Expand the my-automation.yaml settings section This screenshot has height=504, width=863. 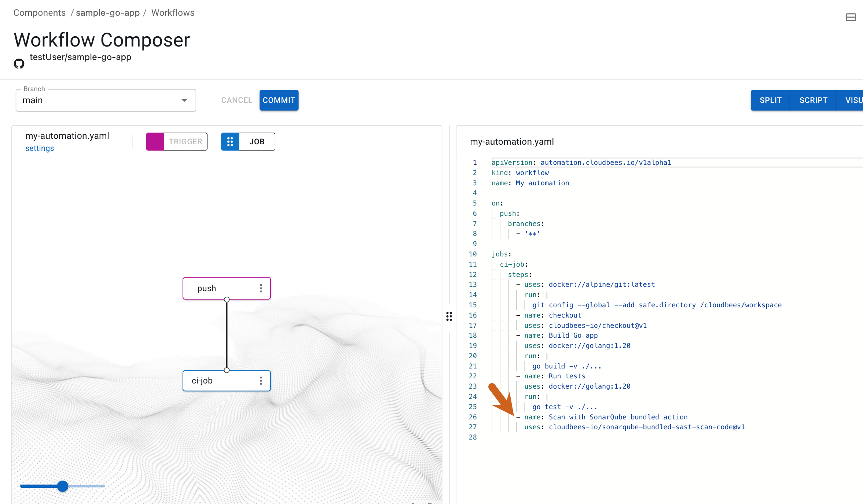coord(39,148)
